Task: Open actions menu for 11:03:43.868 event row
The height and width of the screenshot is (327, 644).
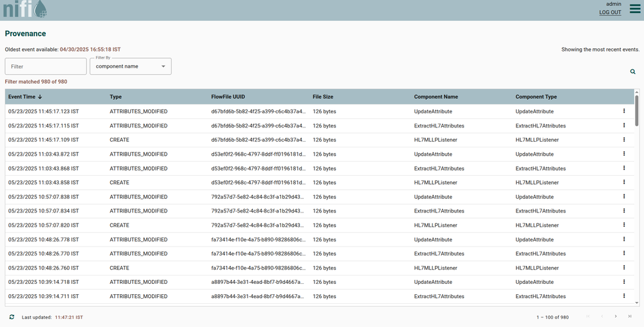Action: (624, 168)
